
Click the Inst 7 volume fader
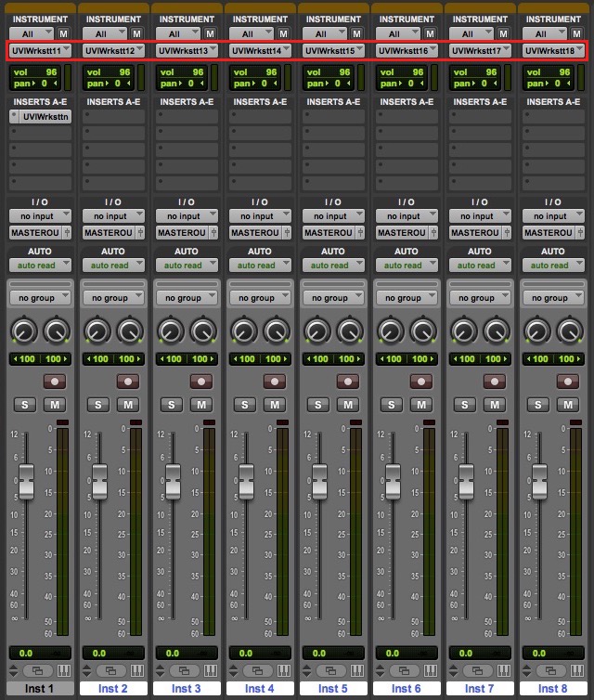tap(466, 482)
